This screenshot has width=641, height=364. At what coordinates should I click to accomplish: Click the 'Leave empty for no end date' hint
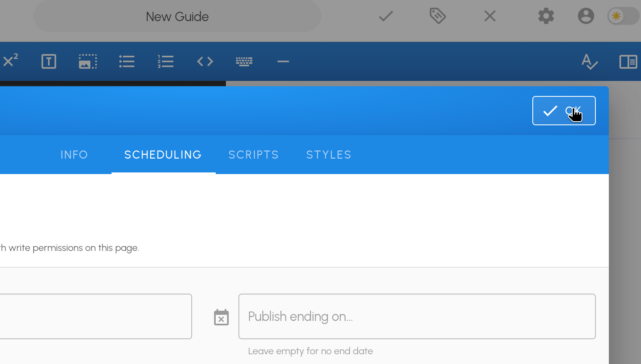[x=311, y=351]
